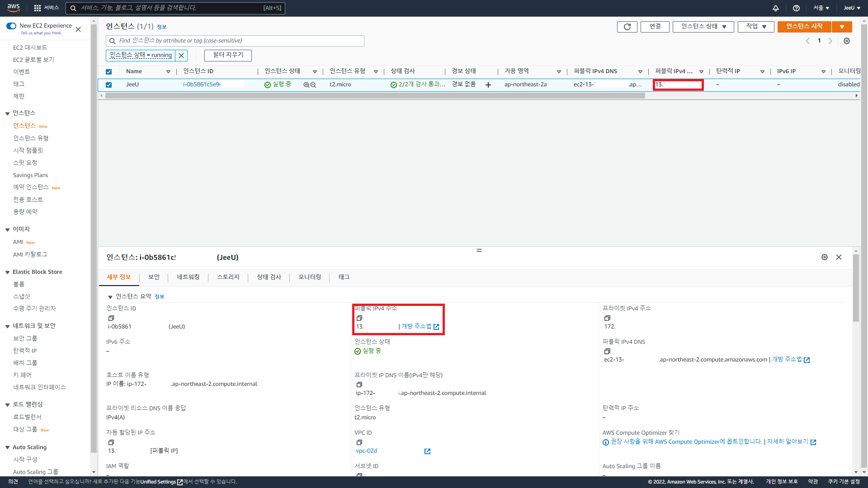Uncheck the JeeU instance row checkbox

[x=108, y=85]
